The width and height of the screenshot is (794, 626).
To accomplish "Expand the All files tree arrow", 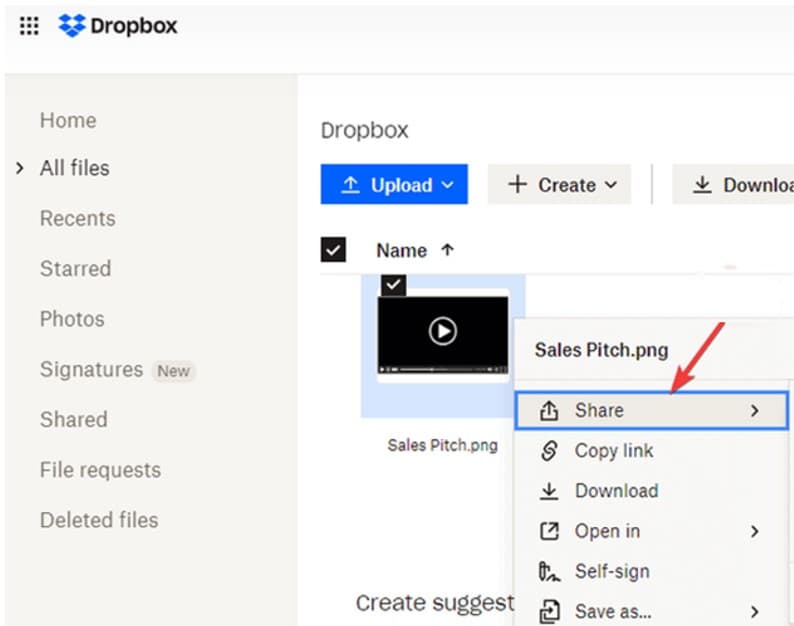I will coord(19,168).
